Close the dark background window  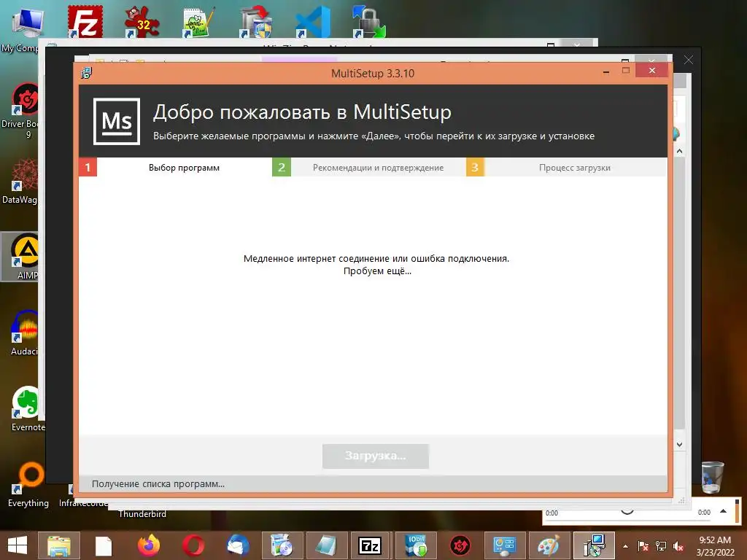tap(689, 60)
